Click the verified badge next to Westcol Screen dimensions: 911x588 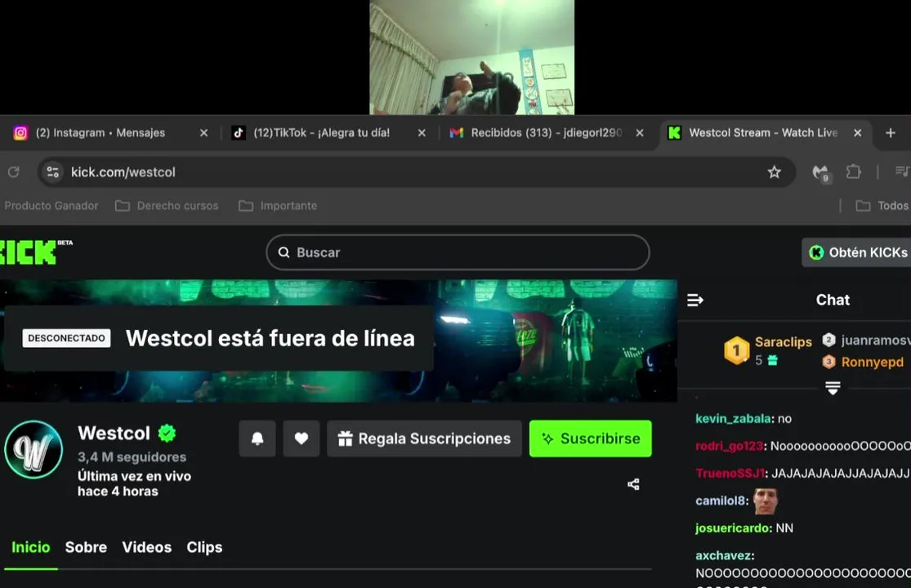[167, 433]
